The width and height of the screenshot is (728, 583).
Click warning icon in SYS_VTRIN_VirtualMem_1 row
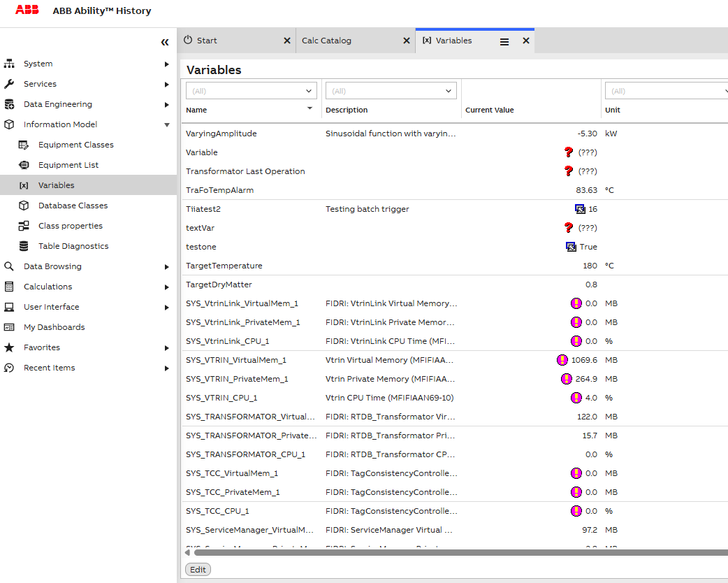(x=562, y=360)
